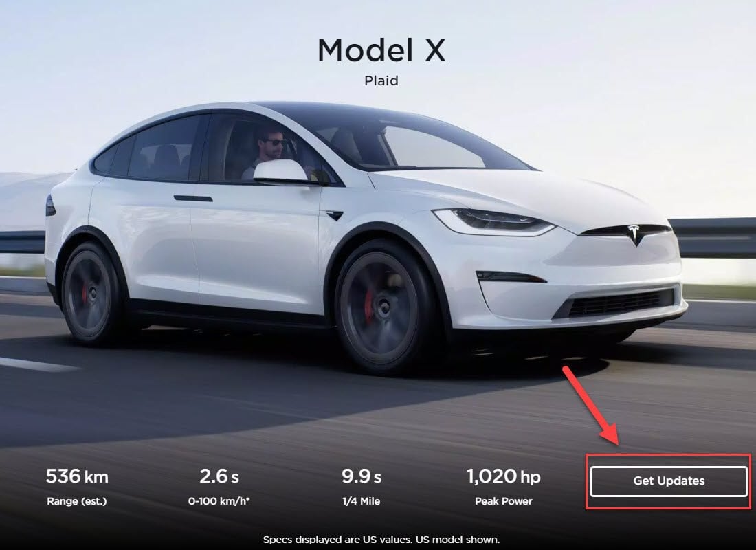Click the 536 km range figure
Viewport: 756px width, 550px height.
click(x=77, y=476)
